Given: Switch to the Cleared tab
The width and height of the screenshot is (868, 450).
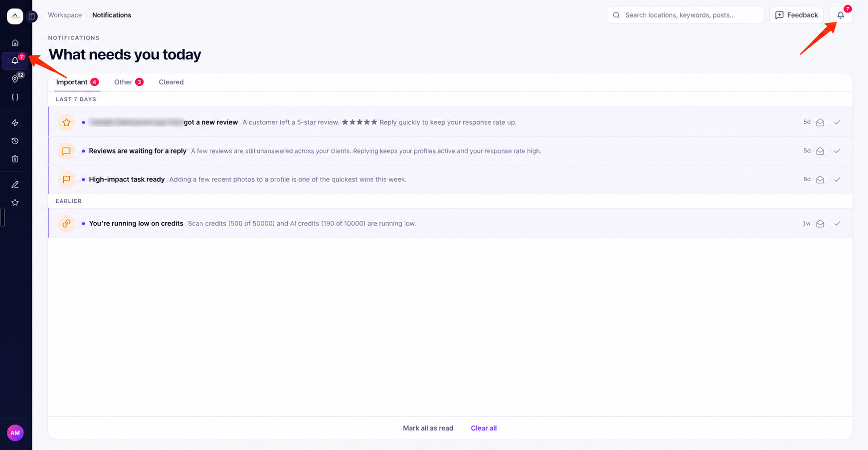Looking at the screenshot, I should coord(171,82).
